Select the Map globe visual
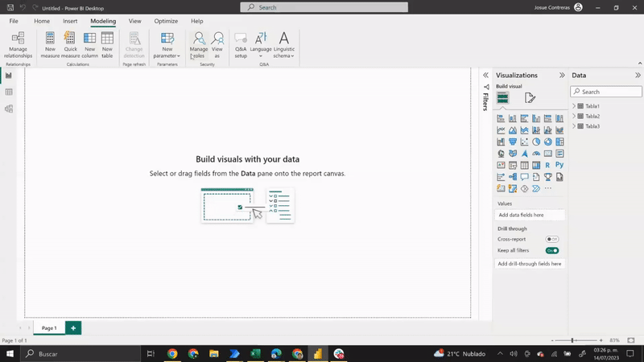The width and height of the screenshot is (644, 362). coord(501,154)
